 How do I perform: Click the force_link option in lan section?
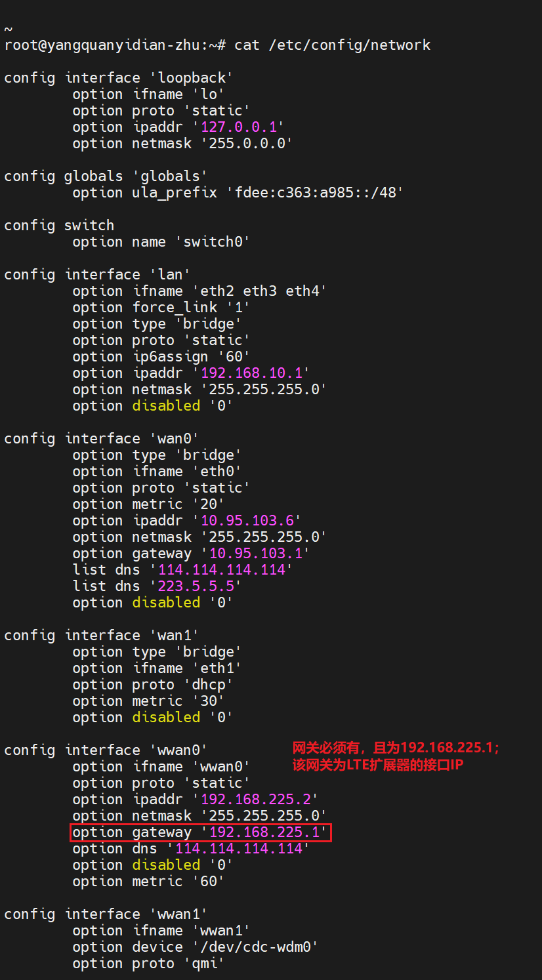coord(175,308)
